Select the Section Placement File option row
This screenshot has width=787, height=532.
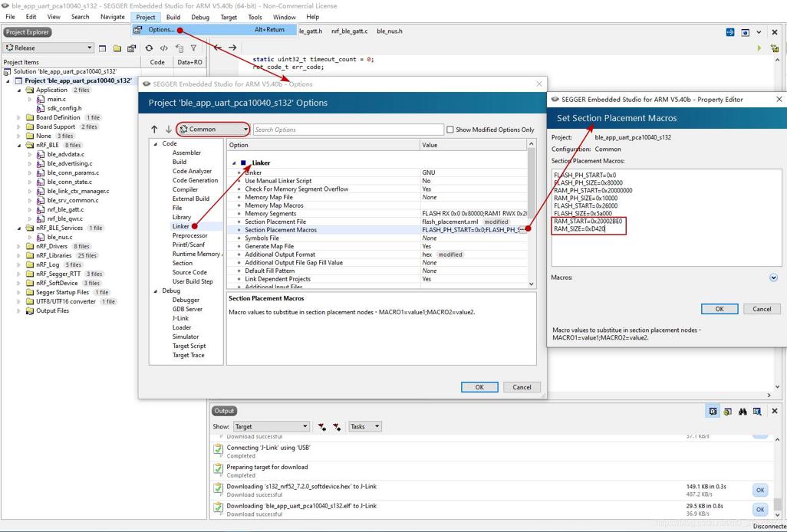(377, 222)
